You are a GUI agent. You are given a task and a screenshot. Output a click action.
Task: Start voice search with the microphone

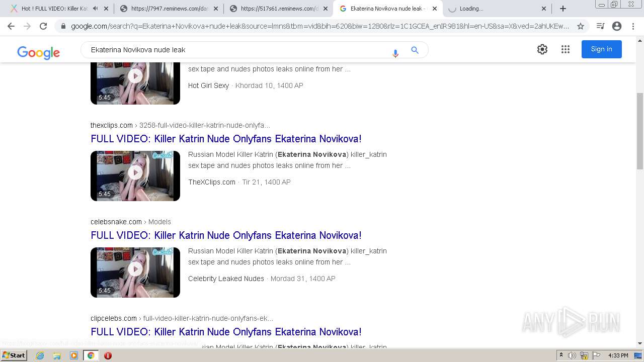(x=395, y=52)
